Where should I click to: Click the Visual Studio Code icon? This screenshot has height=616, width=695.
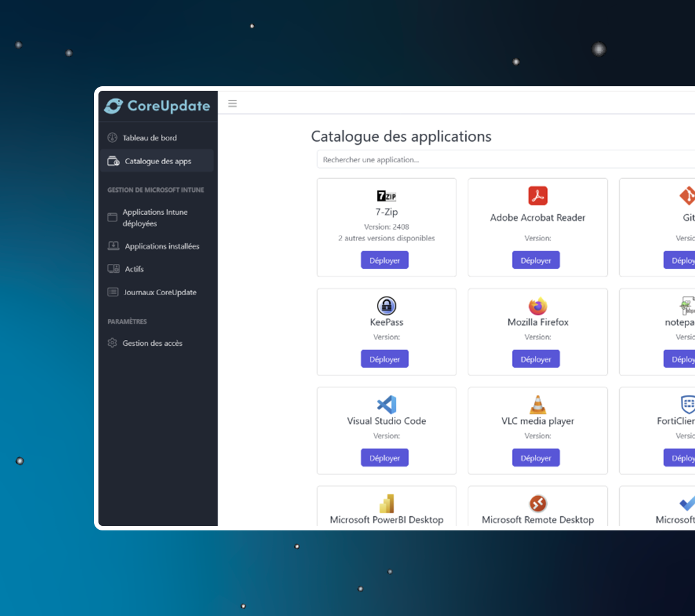(386, 404)
